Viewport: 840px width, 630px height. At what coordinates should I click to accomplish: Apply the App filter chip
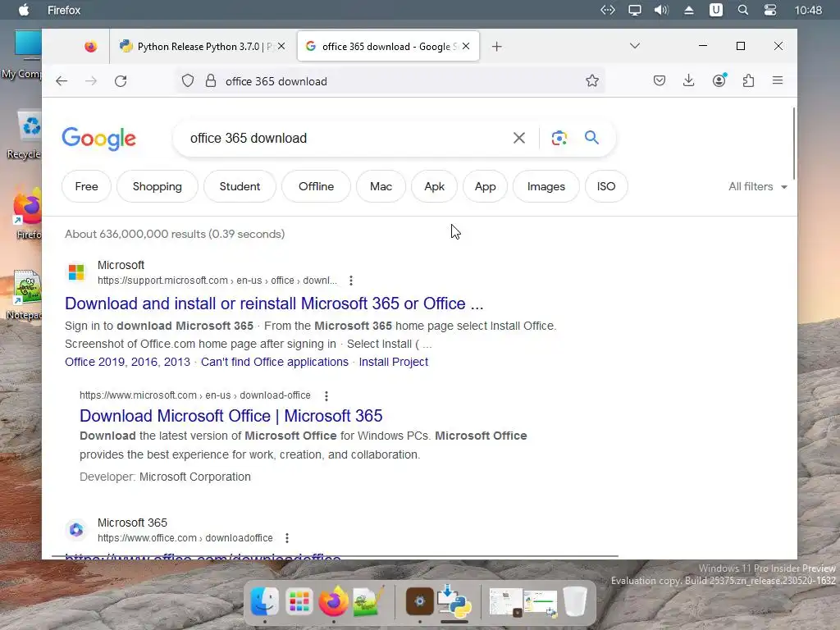(x=485, y=186)
